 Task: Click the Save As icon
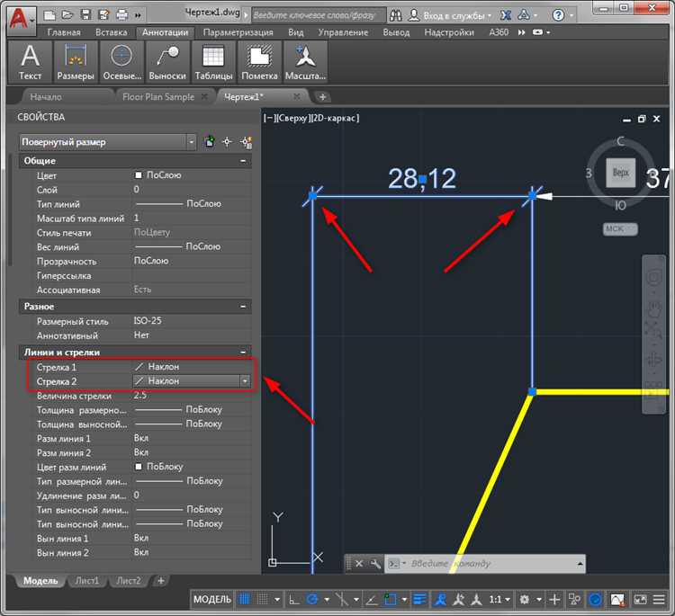pyautogui.click(x=104, y=15)
